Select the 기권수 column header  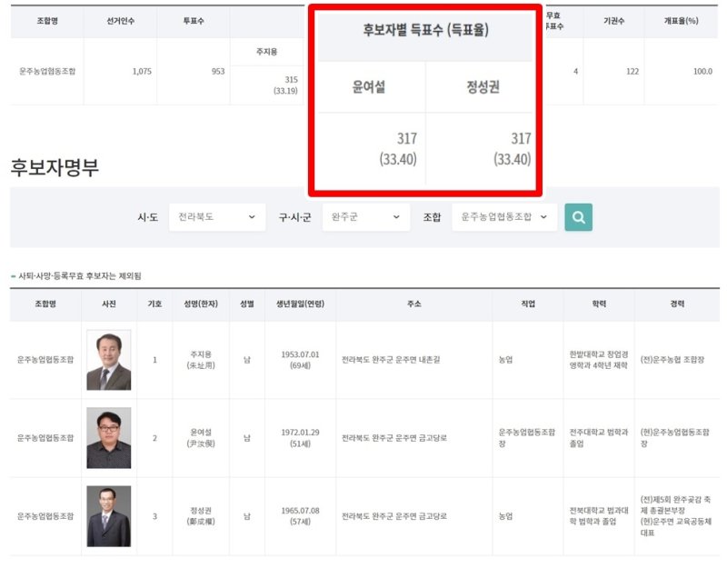click(613, 20)
